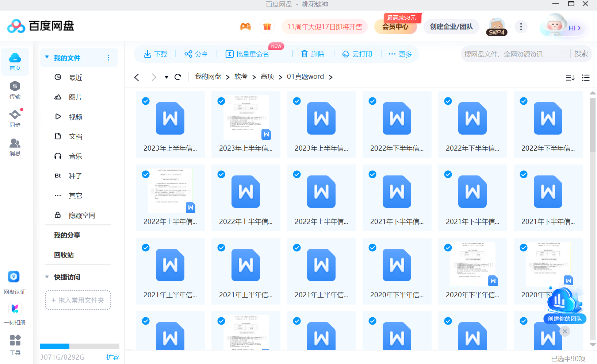Open the 首页 home sidebar icon
This screenshot has width=597, height=364.
coord(15,62)
